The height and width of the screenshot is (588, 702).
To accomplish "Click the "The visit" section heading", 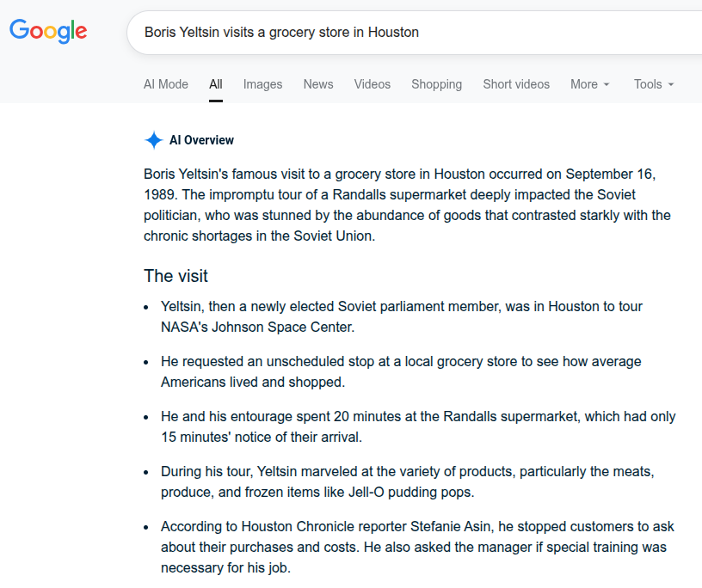I will pyautogui.click(x=175, y=276).
